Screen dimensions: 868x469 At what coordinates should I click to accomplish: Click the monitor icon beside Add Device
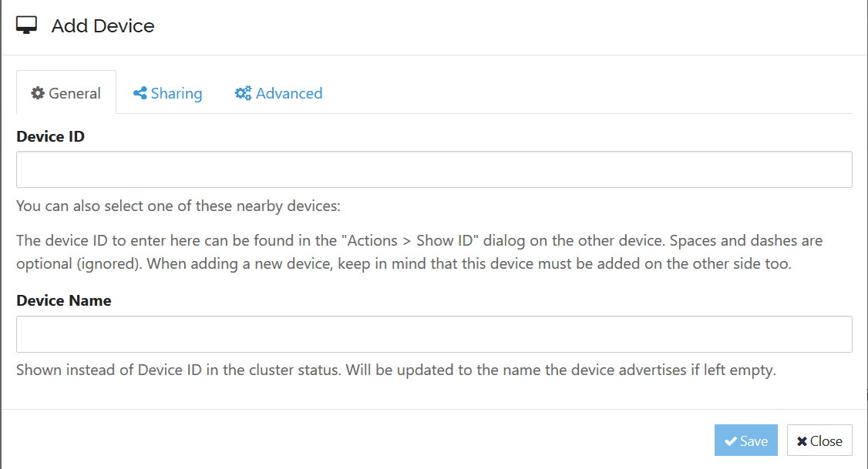click(x=26, y=25)
